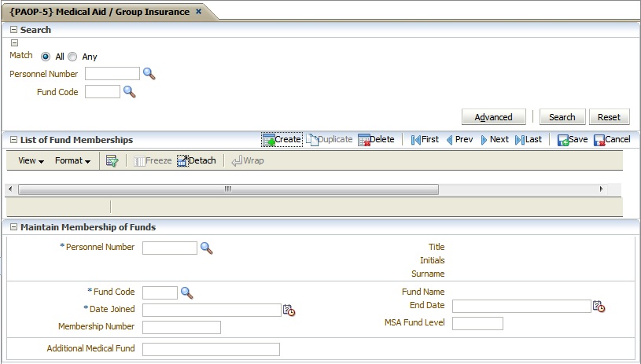Open the View dropdown menu

(x=31, y=160)
